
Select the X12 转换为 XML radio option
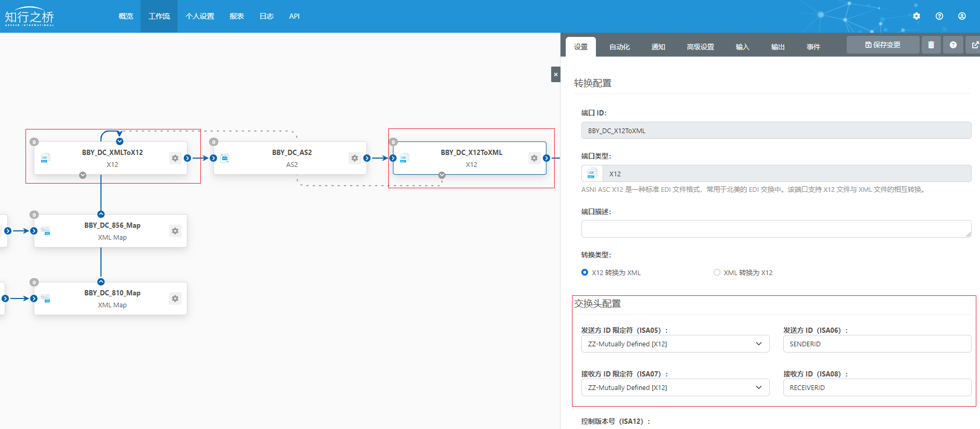coord(585,272)
